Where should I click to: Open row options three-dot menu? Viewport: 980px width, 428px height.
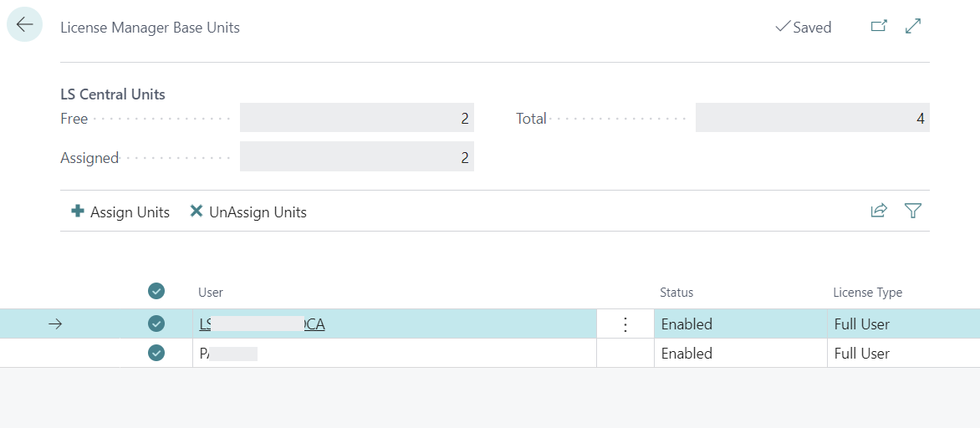[x=625, y=324]
